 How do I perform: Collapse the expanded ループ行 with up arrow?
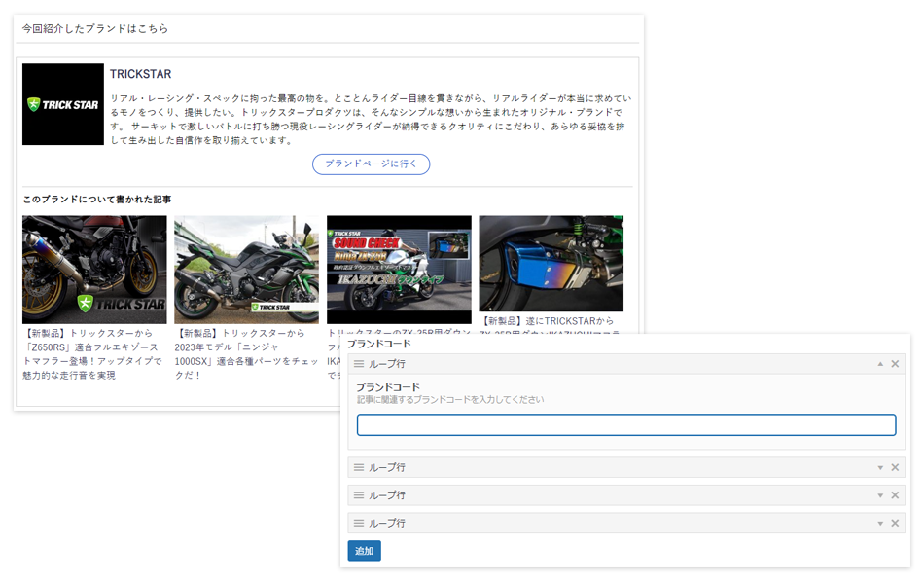point(880,364)
